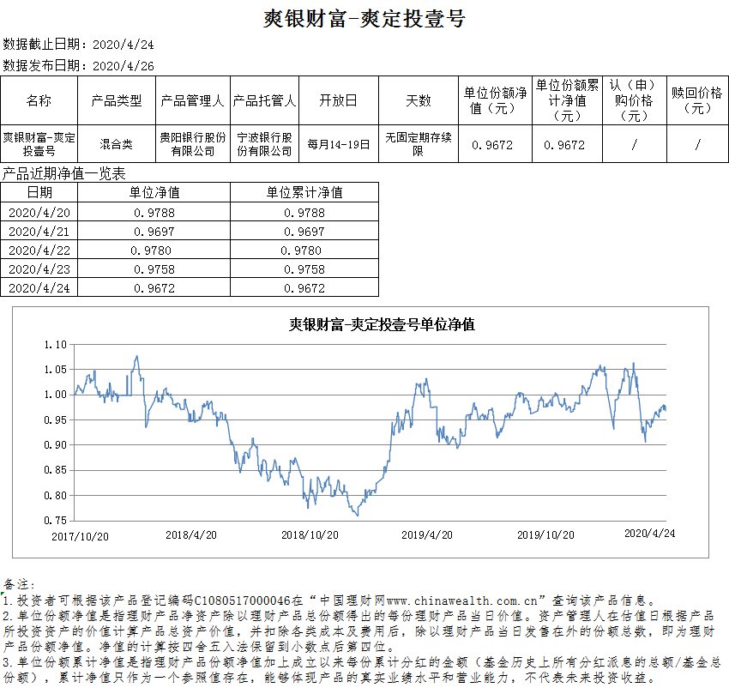Screen dimensions: 729x700
Task: Click the 1.10 y-axis label
Action: (56, 345)
